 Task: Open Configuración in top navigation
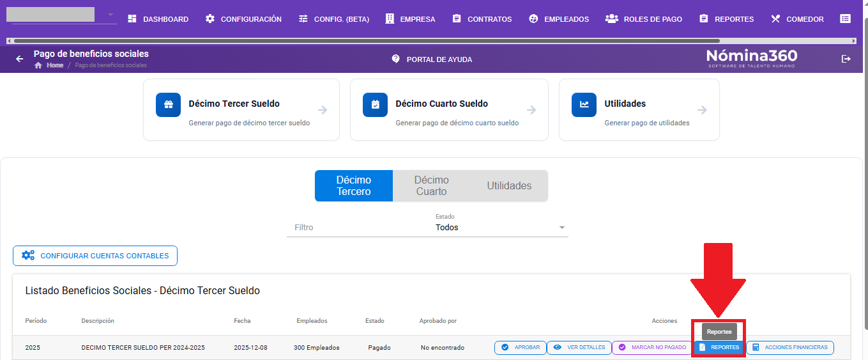[x=243, y=19]
